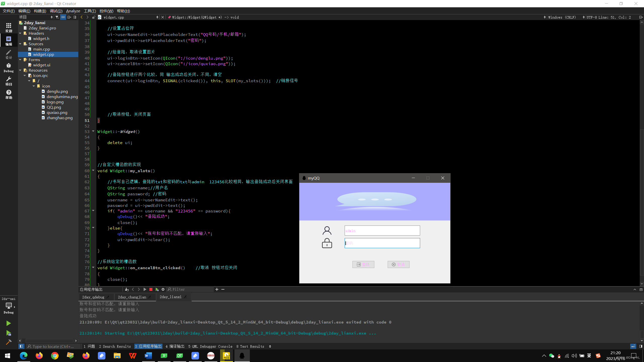Switch to the 2day_qdebug output tab
The width and height of the screenshot is (644, 362).
(x=93, y=297)
